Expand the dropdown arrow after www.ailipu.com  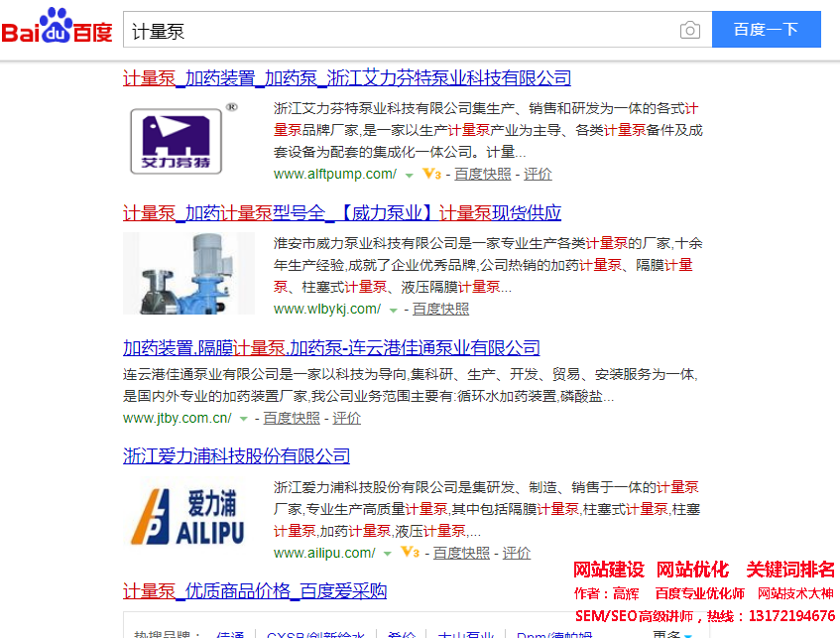pyautogui.click(x=388, y=554)
